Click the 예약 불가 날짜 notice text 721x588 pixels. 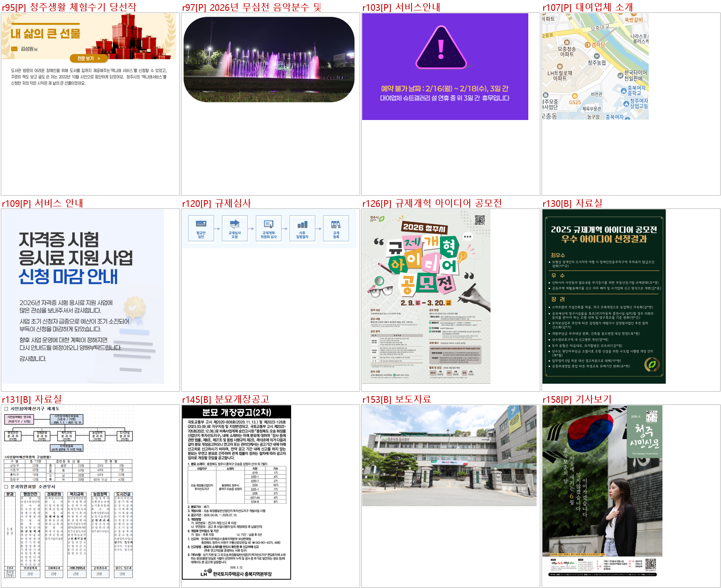point(445,88)
